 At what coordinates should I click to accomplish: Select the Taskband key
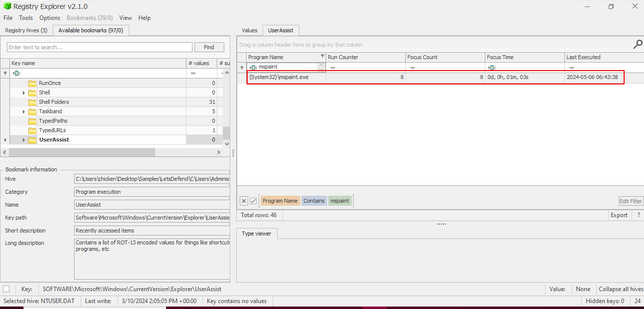pyautogui.click(x=50, y=111)
